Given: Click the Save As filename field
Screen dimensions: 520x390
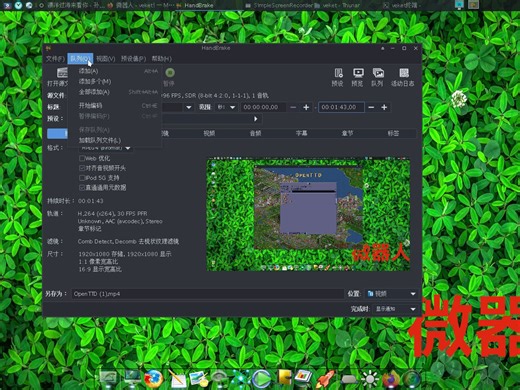Looking at the screenshot, I should 207,294.
